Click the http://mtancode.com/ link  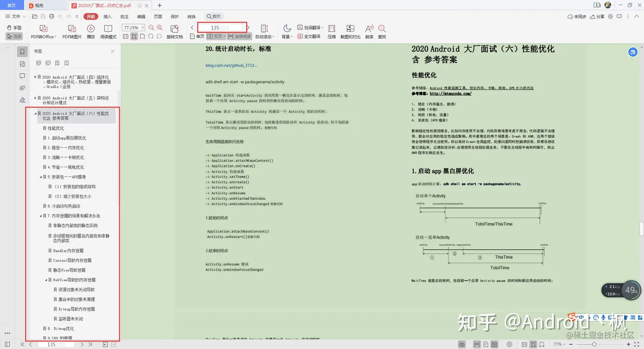(450, 94)
